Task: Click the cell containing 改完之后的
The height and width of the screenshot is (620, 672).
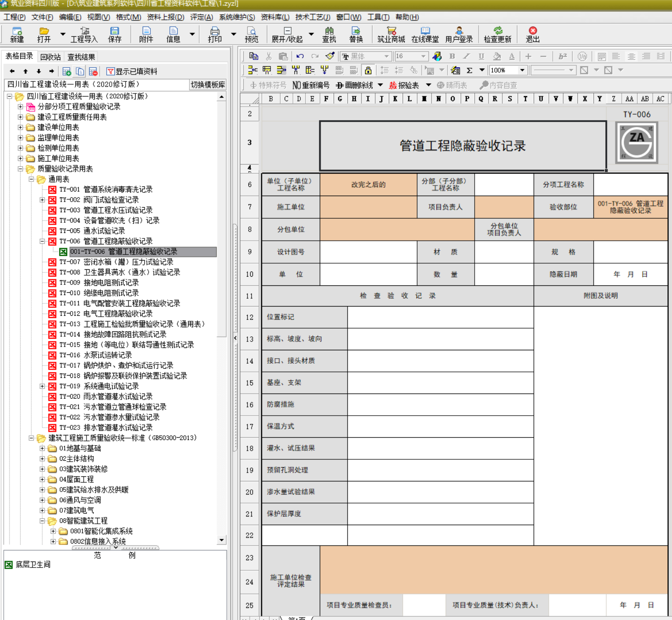Action: point(368,185)
